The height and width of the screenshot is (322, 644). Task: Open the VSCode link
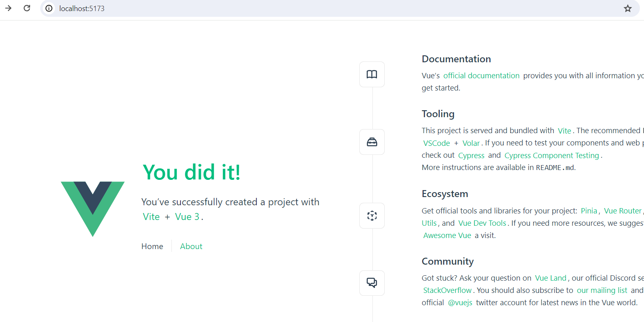[x=436, y=143]
